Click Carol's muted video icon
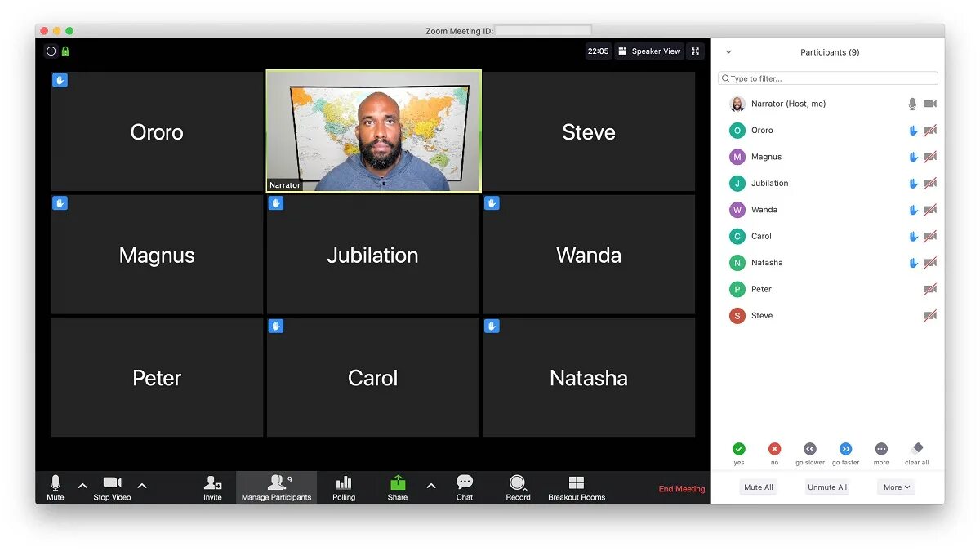Screen dimensions: 980x551 930,237
